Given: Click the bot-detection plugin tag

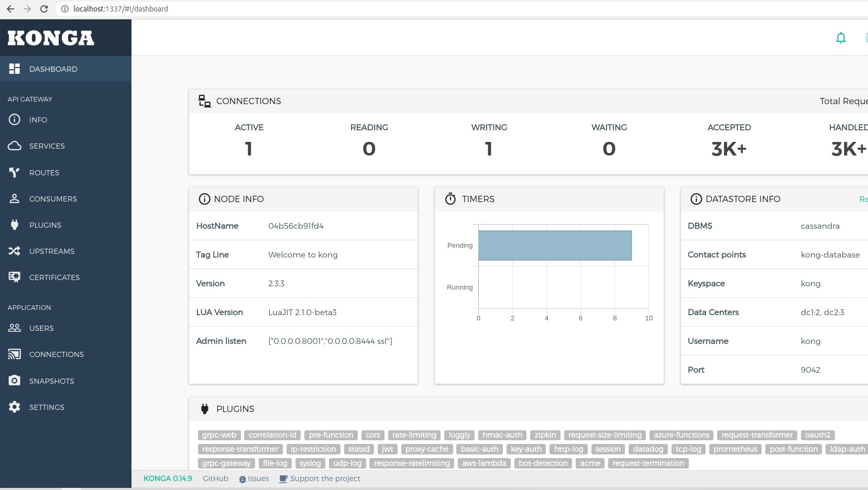Looking at the screenshot, I should [x=543, y=463].
